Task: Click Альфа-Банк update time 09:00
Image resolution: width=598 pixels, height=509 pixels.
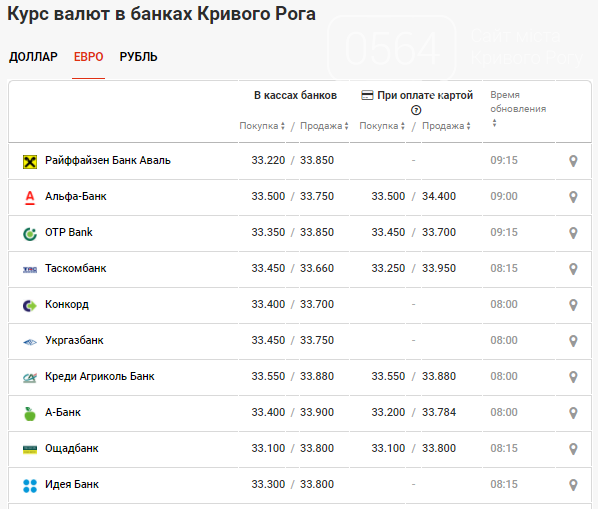Action: (504, 196)
